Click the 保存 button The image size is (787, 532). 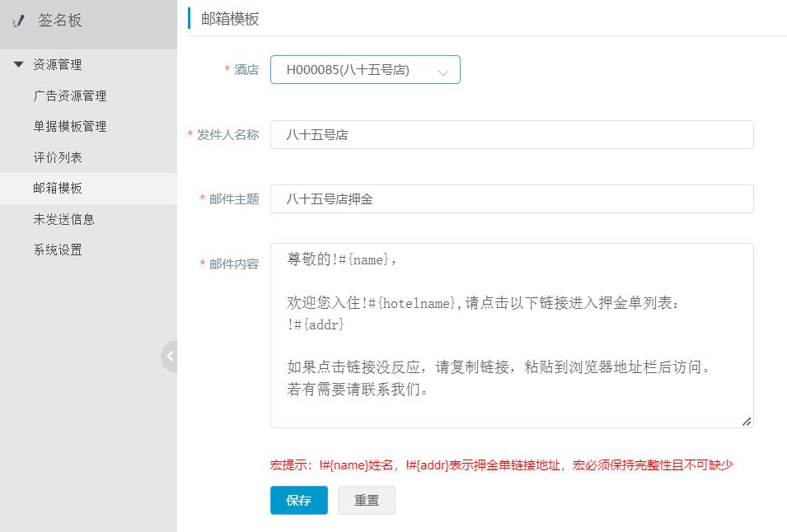[298, 500]
